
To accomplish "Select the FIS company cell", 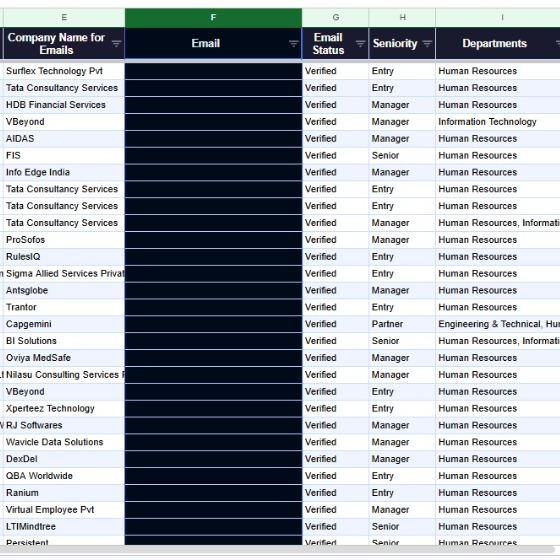I will [64, 155].
